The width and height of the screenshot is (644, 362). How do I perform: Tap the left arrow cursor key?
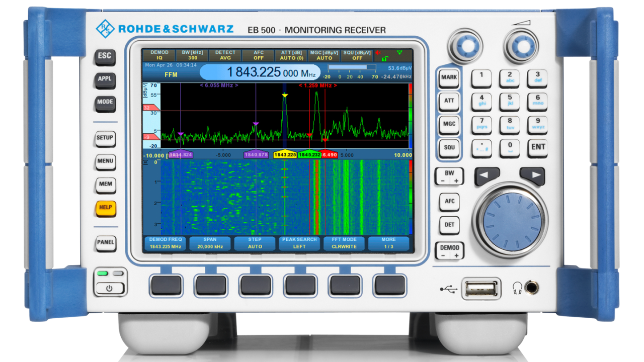[487, 176]
